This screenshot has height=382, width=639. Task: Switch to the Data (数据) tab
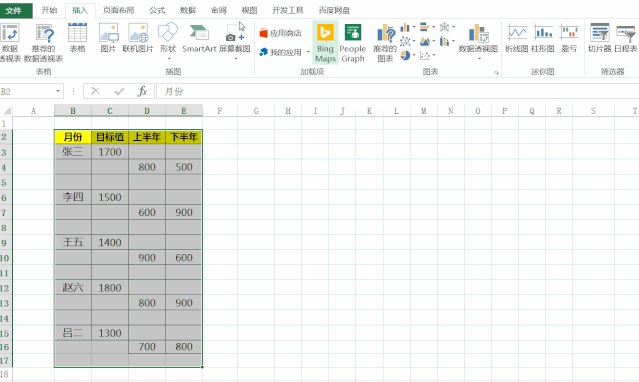[188, 10]
